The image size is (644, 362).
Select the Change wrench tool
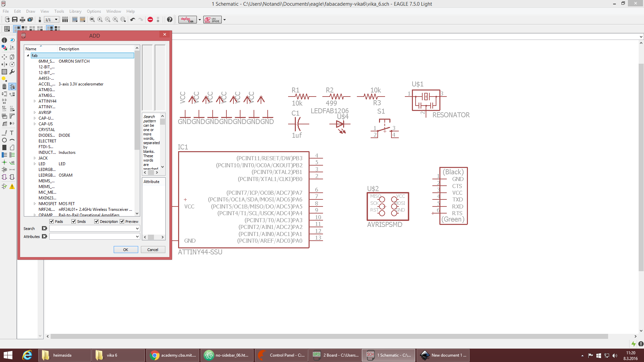tap(12, 71)
